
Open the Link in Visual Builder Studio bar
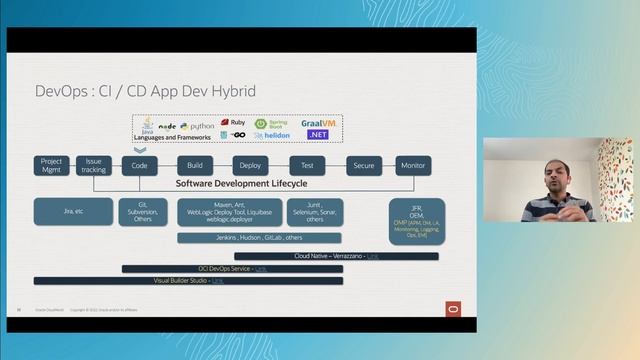[x=218, y=281]
